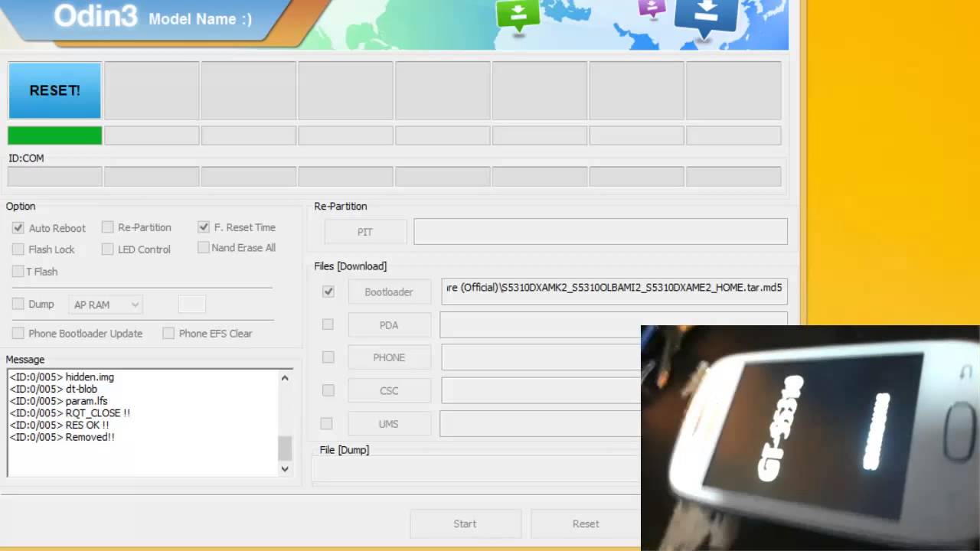
Task: Click the phone video thumbnail overlay
Action: point(810,438)
